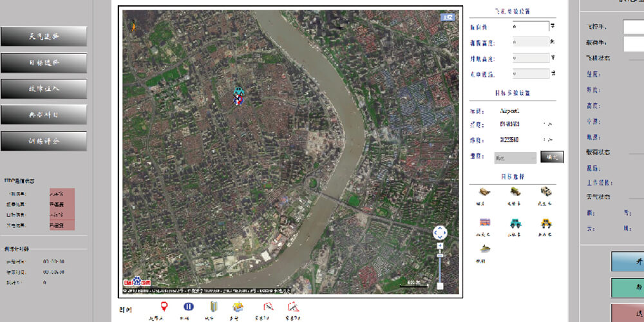Screen dimensions: 644x322
Task: Click the map pan direction control
Action: (x=440, y=232)
